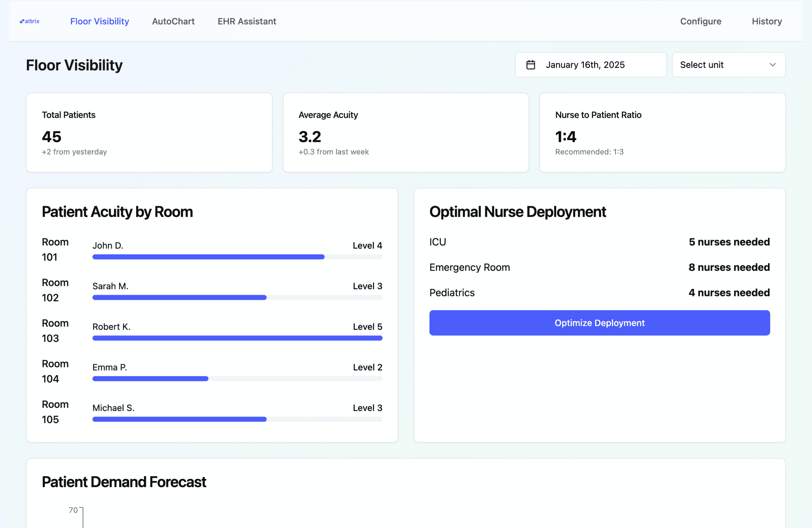The width and height of the screenshot is (812, 528).
Task: Click John D. acuity progress bar
Action: click(238, 257)
